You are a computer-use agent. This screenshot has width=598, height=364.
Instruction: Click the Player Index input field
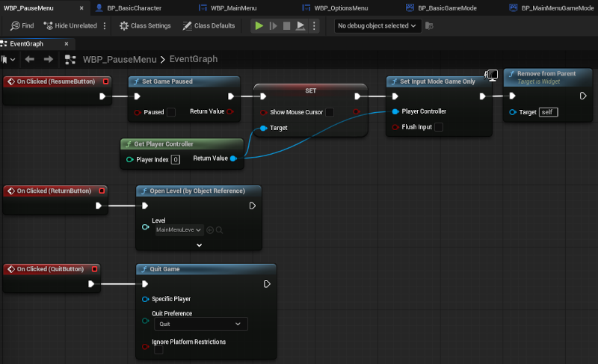pos(176,159)
